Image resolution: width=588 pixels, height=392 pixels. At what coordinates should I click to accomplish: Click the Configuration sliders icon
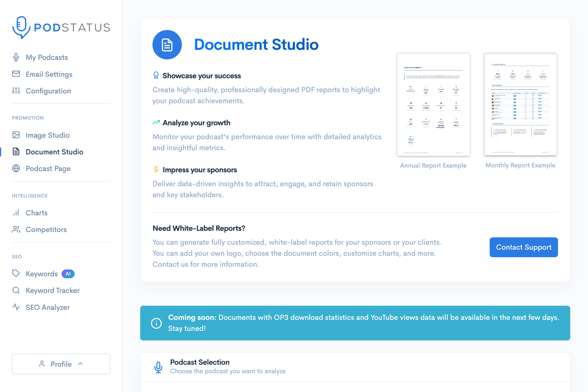tap(16, 91)
